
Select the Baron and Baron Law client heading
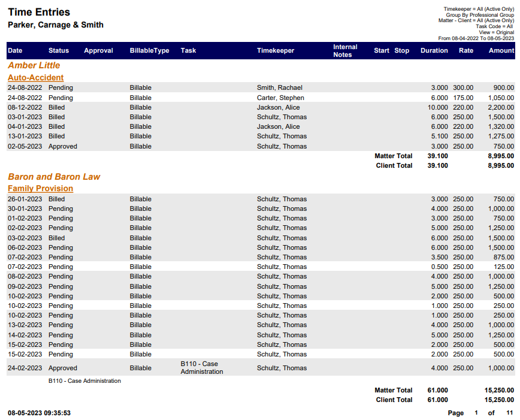54,177
